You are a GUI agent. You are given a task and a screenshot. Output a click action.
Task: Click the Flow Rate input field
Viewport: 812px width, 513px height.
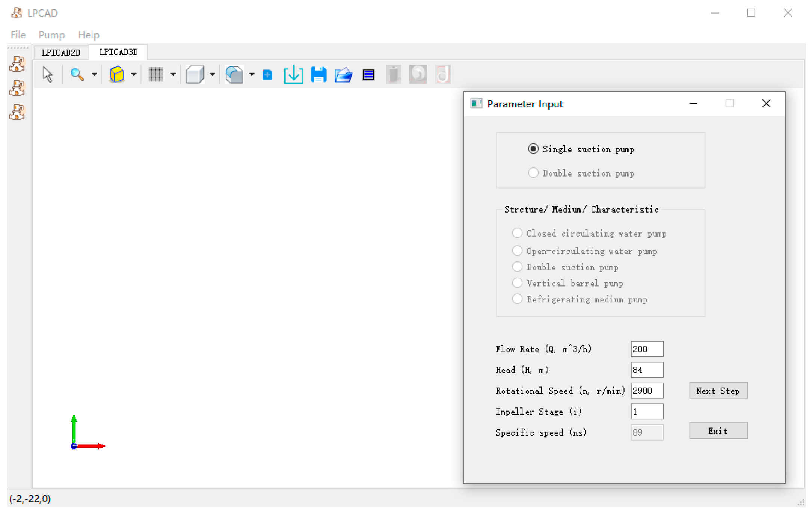pos(646,349)
